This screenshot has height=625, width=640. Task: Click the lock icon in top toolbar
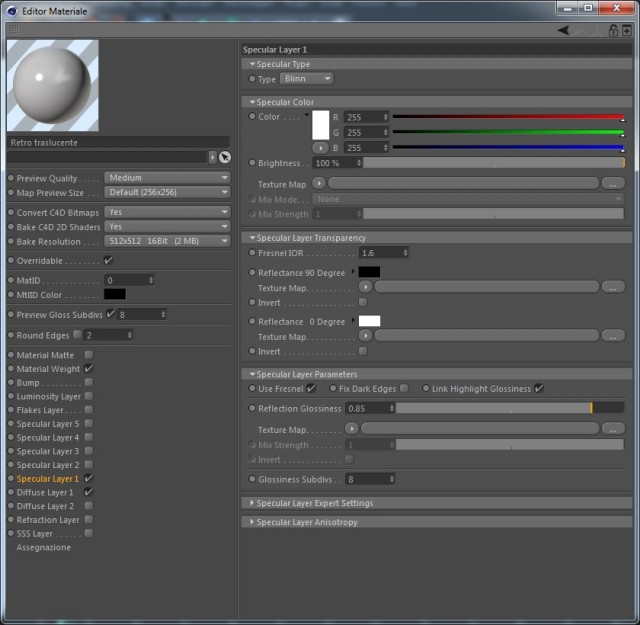613,30
